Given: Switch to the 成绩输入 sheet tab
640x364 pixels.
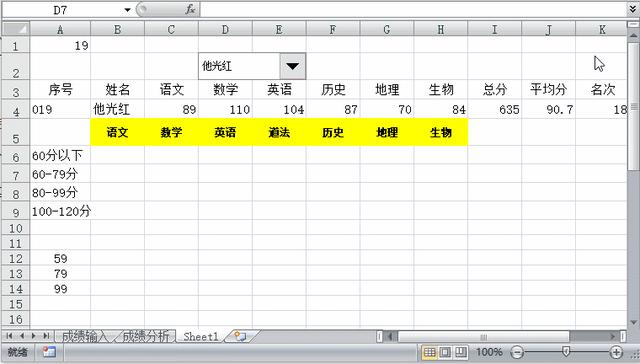Looking at the screenshot, I should (84, 336).
